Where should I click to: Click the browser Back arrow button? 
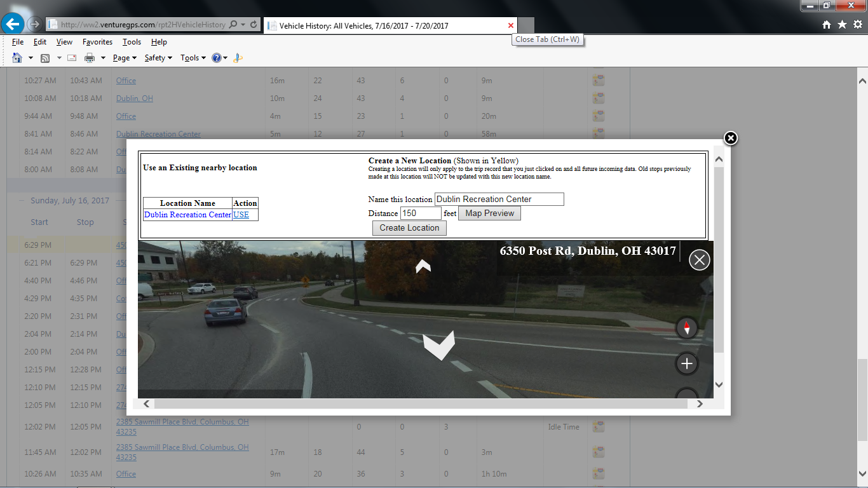13,24
